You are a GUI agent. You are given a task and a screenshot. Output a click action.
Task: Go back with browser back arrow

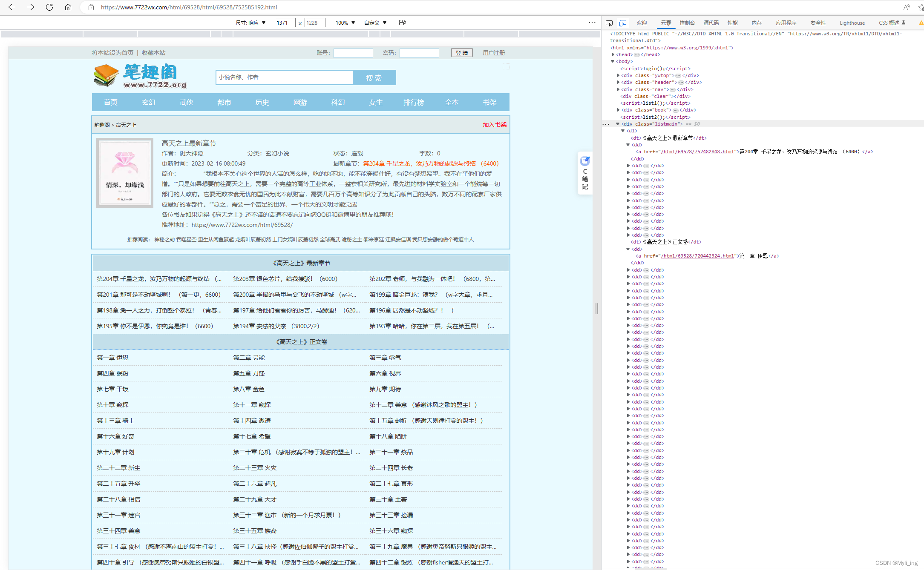tap(12, 7)
